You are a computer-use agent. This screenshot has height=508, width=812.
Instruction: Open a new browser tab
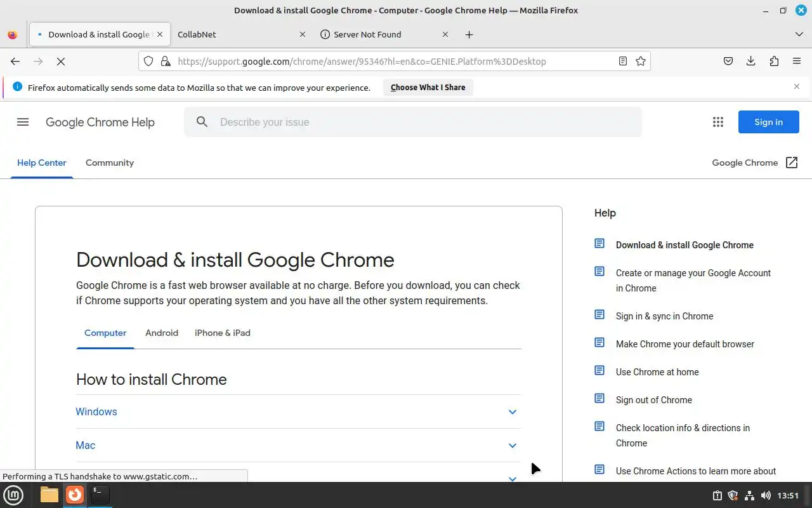[x=469, y=34]
